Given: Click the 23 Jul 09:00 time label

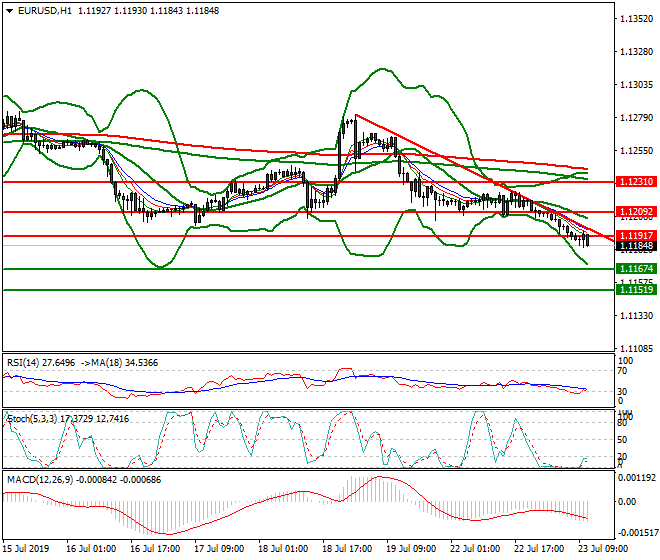Looking at the screenshot, I should tap(603, 549).
